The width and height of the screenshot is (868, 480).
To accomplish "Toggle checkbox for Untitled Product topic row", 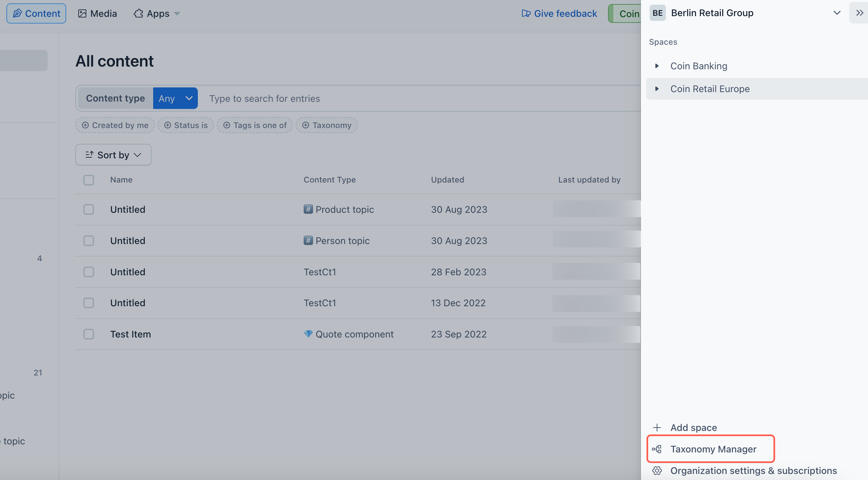I will pos(89,209).
